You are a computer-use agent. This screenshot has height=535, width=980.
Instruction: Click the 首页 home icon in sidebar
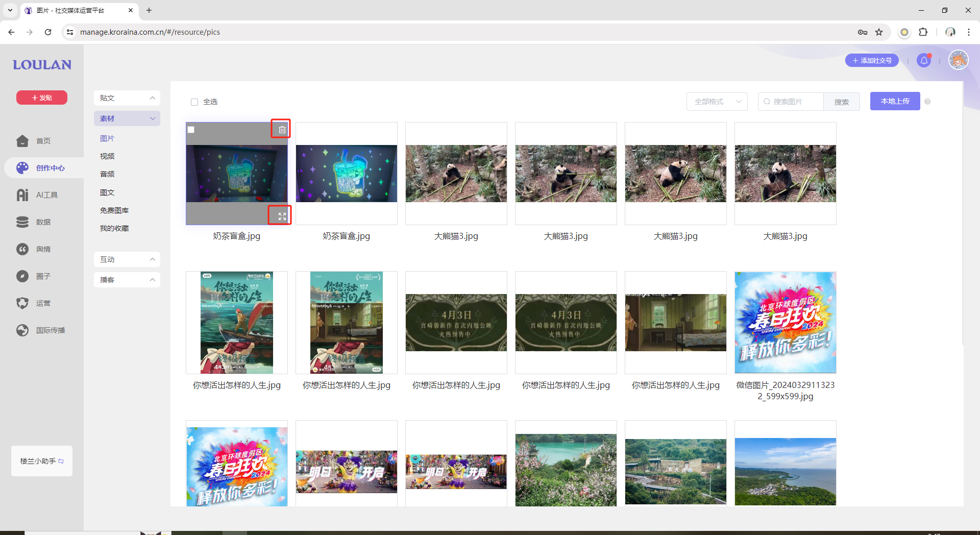click(22, 141)
